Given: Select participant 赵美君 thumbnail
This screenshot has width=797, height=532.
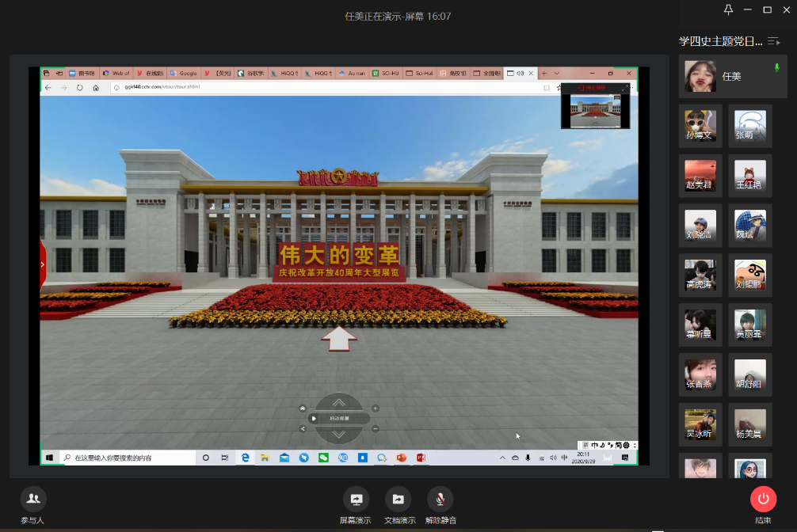Looking at the screenshot, I should 700,176.
